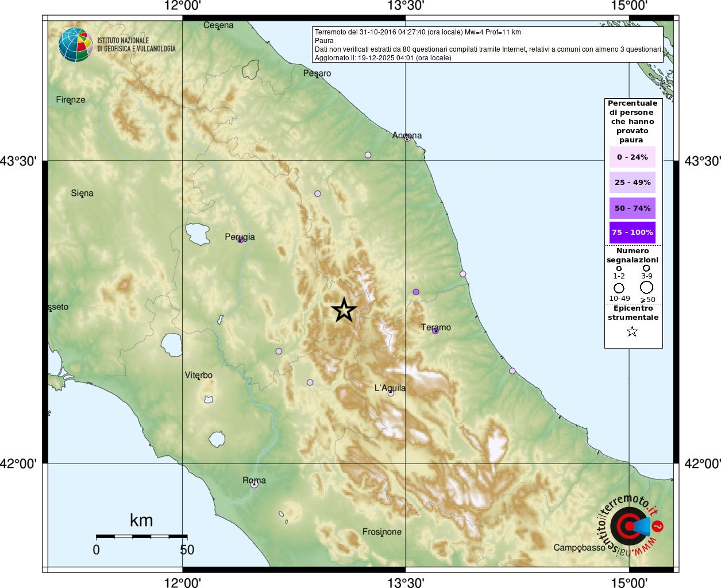Click the Pesaro city label

(x=317, y=73)
